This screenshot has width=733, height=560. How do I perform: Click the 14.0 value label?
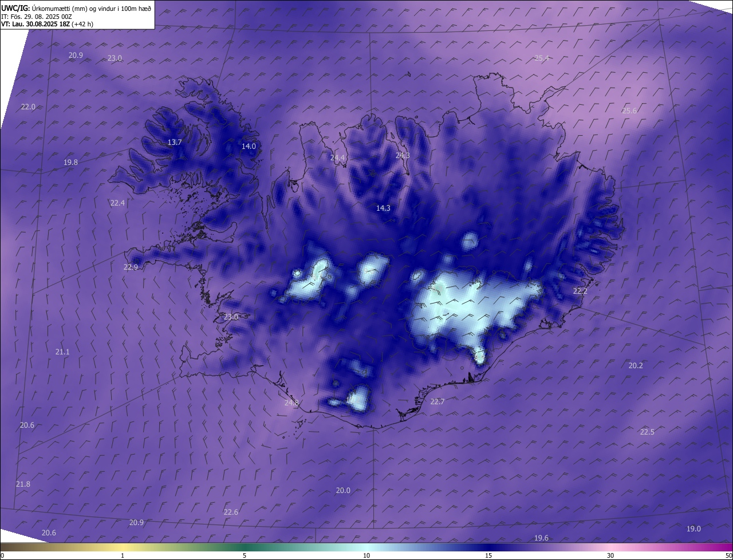[x=249, y=147]
